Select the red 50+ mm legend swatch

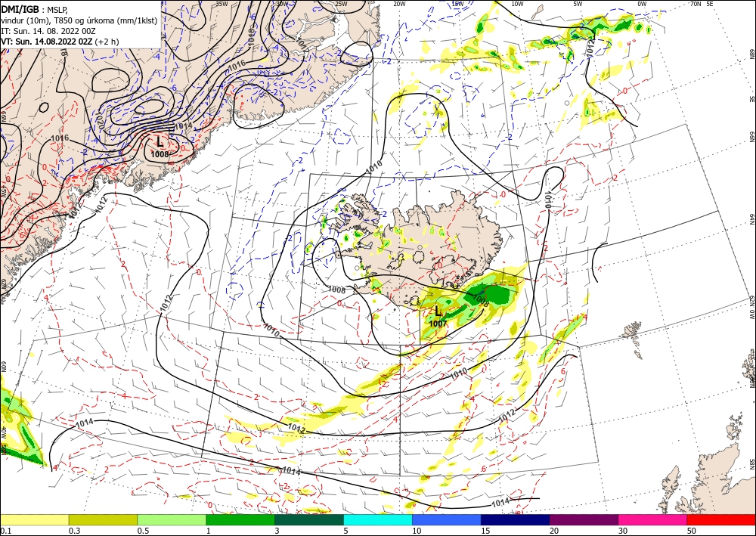click(721, 519)
